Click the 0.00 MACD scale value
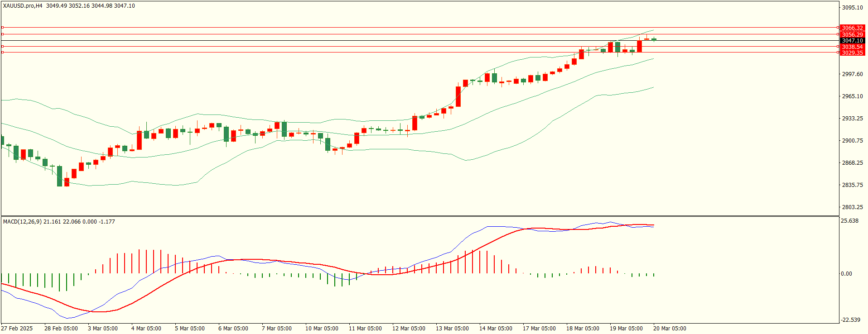868x334 pixels. click(x=846, y=274)
